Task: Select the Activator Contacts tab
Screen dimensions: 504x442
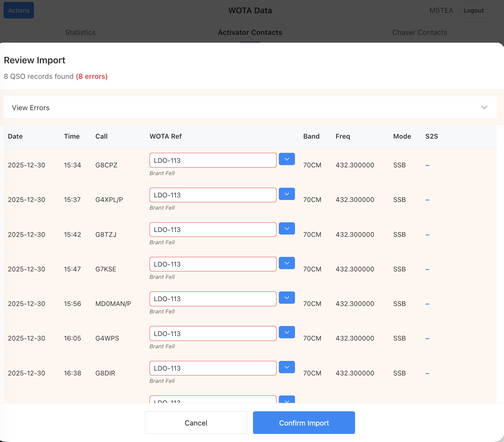Action: coord(250,32)
